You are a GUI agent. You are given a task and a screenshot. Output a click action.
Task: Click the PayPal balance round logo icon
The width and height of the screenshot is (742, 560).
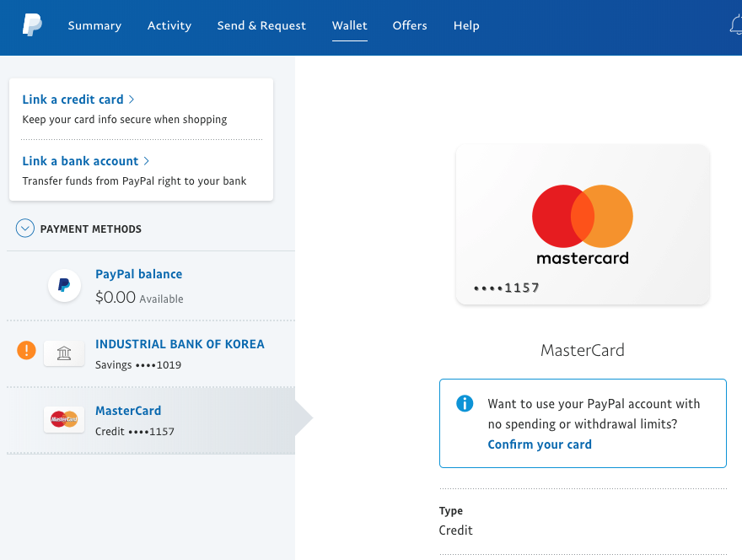pyautogui.click(x=64, y=285)
